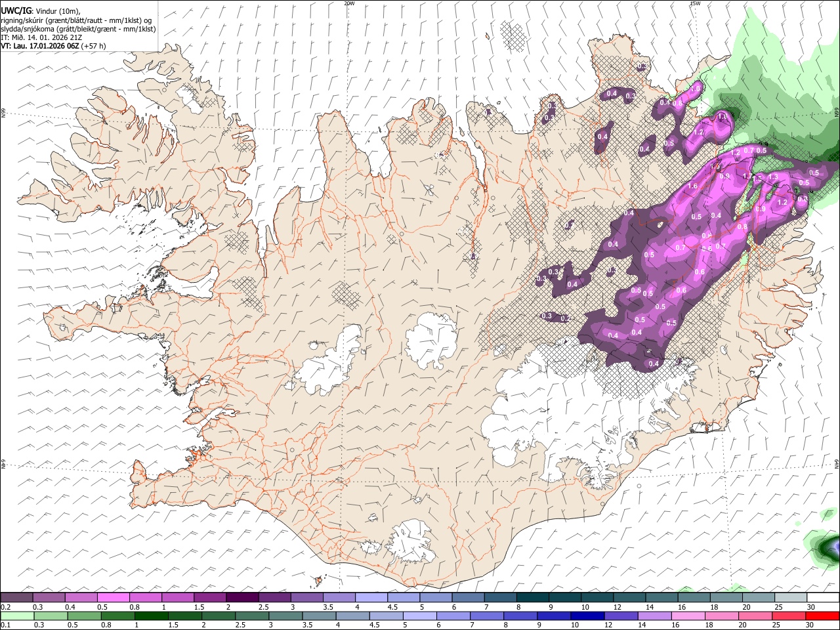Pick the bottom-row green swatch between 0.5 and 0.8
Image resolution: width=840 pixels, height=630 pixels.
coord(85,616)
